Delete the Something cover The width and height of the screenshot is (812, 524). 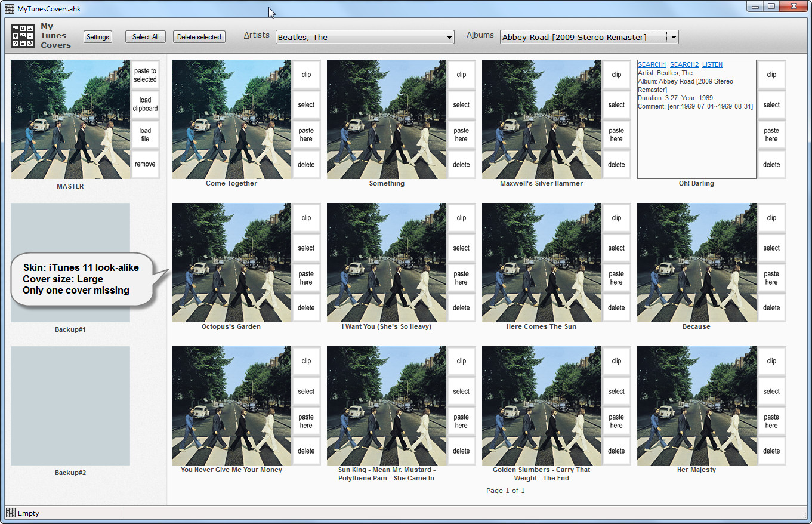point(461,164)
